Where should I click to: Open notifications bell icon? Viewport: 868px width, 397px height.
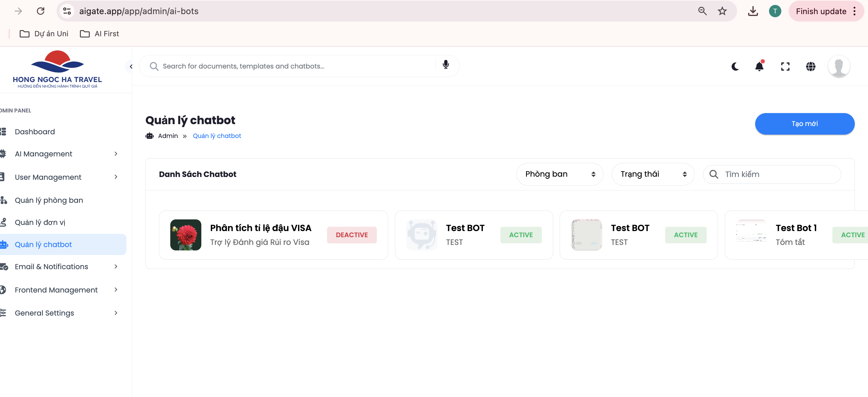click(x=759, y=66)
